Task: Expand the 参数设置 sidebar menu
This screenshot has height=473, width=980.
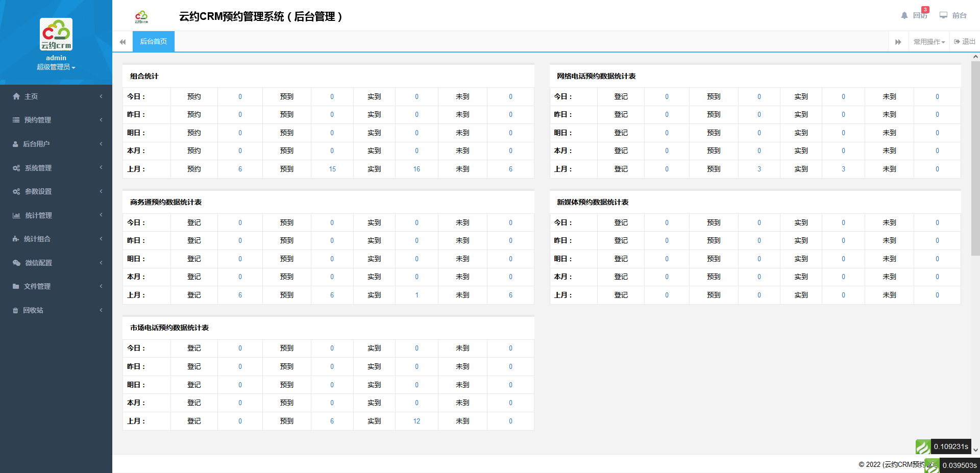Action: click(56, 191)
